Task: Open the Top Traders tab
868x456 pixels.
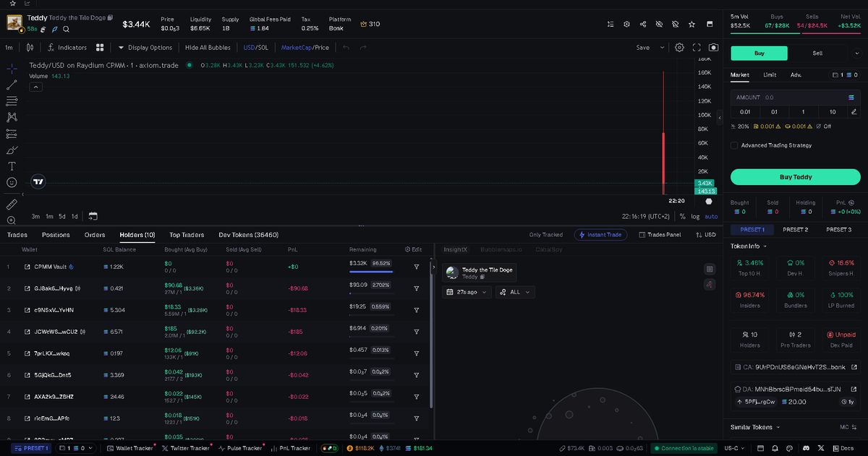Action: (x=187, y=235)
